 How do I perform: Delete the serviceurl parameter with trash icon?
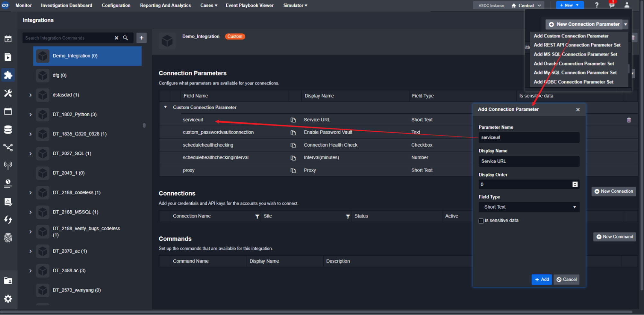[x=629, y=120]
